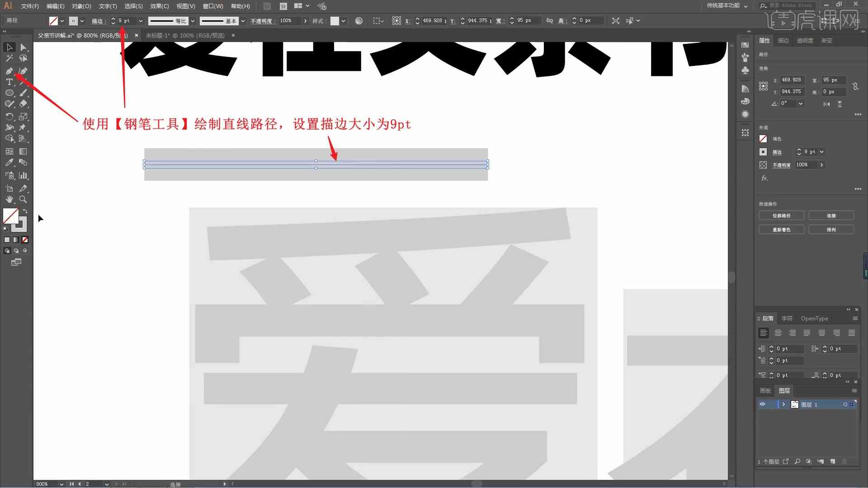Expand stroke weight dropdown

[x=140, y=20]
